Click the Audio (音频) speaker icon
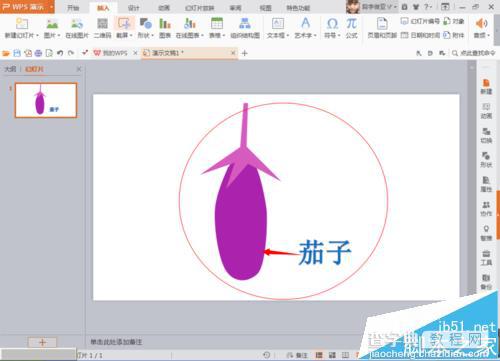This screenshot has width=500, height=361. click(x=481, y=24)
